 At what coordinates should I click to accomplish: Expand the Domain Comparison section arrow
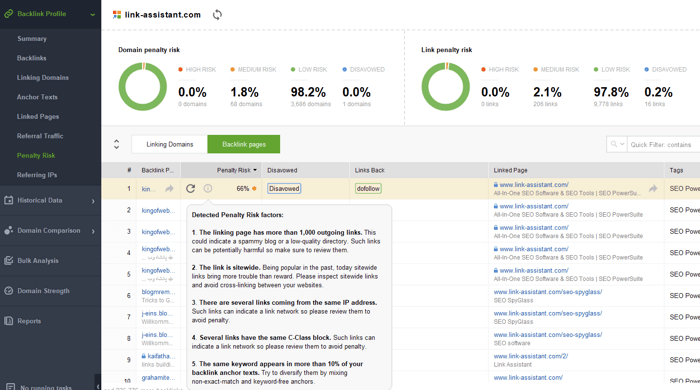point(93,231)
